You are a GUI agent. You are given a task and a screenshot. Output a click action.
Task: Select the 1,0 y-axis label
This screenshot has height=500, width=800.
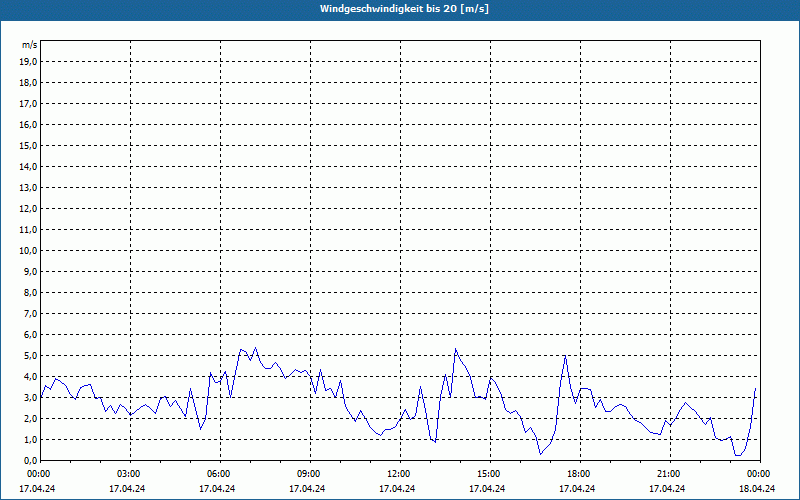click(x=30, y=439)
